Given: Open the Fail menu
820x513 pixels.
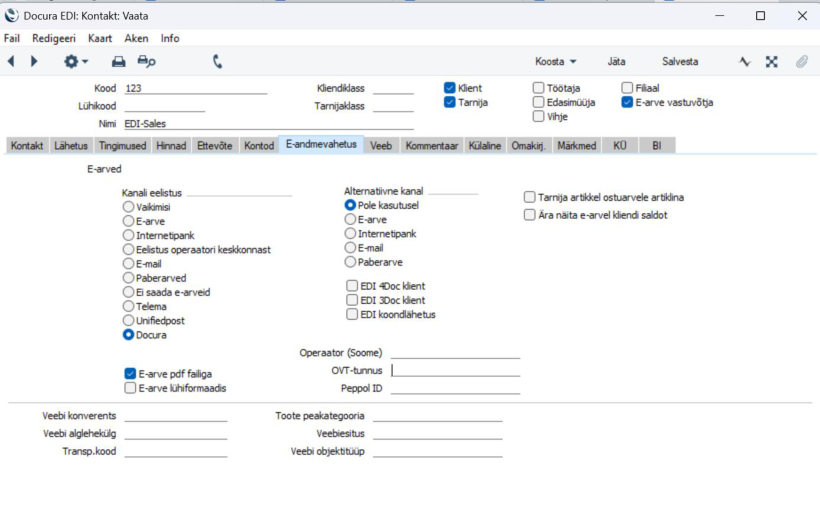Looking at the screenshot, I should [x=12, y=38].
